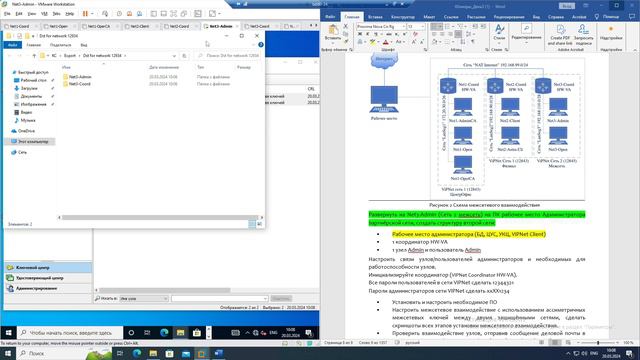
Task: Click VMware's send Ctrl+Alt+Del icon
Action: [105, 13]
